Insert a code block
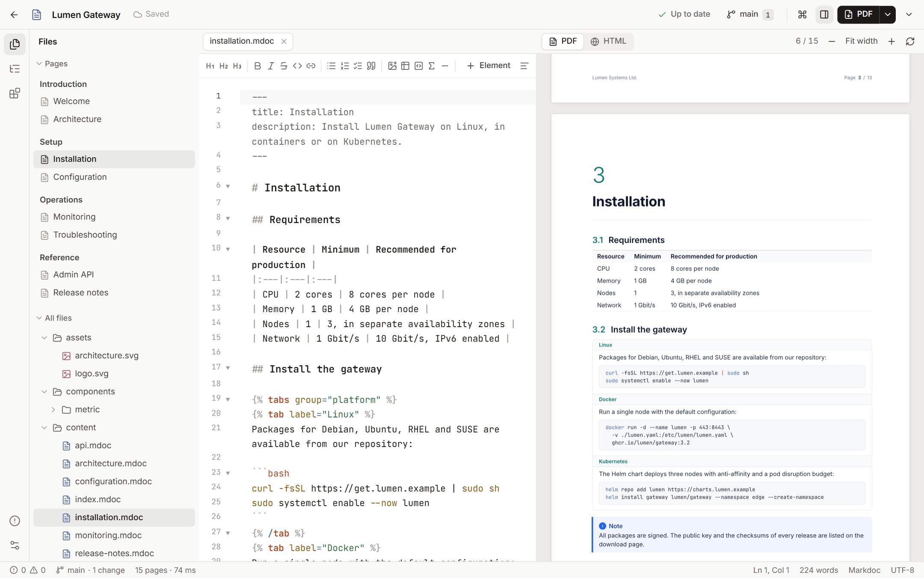 point(419,66)
